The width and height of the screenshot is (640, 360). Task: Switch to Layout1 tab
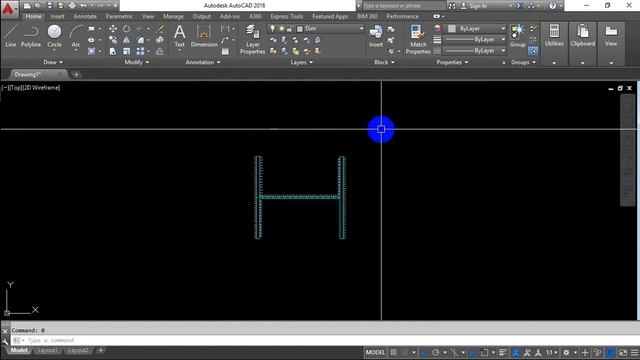(47, 351)
